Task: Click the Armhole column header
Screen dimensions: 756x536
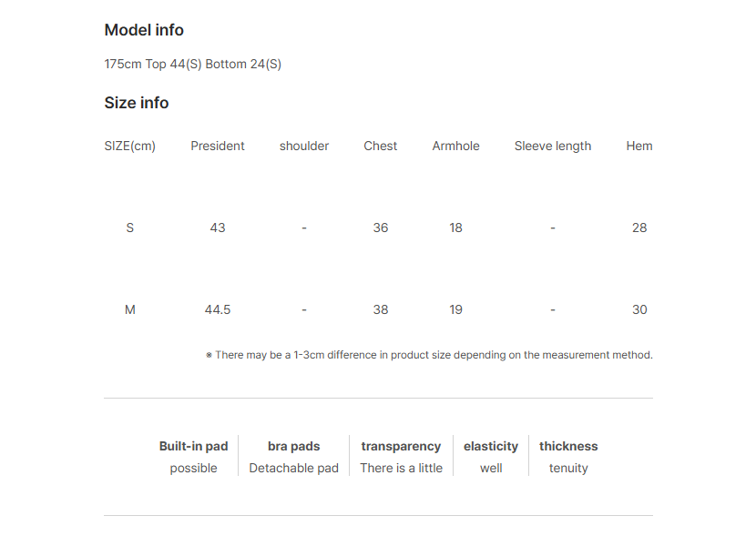Action: click(455, 146)
